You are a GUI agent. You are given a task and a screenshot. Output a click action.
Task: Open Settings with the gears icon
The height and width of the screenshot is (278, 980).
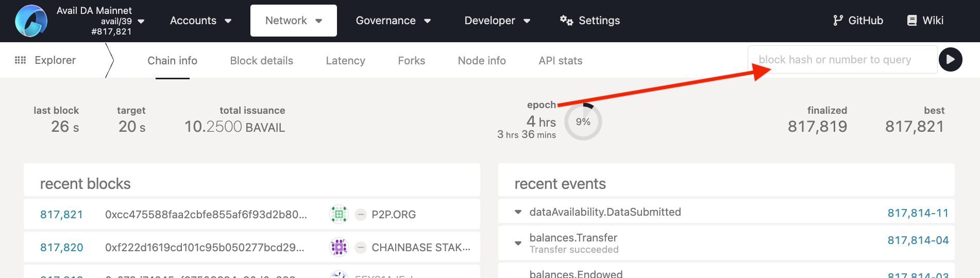[589, 21]
